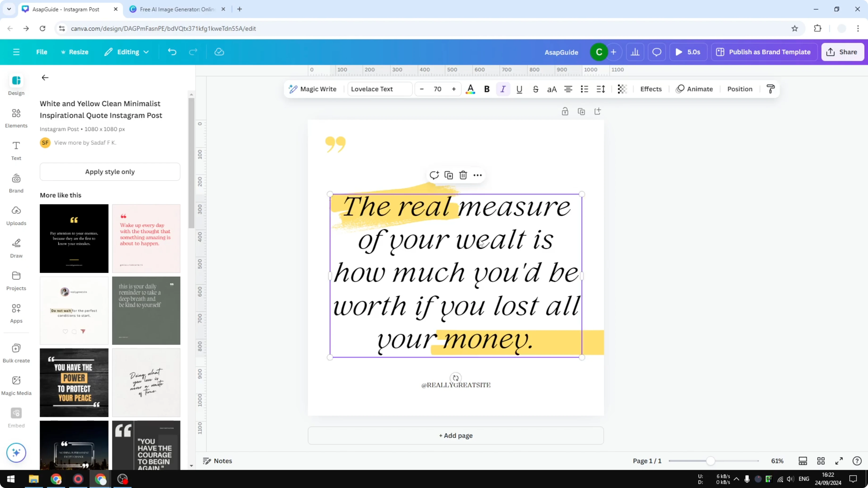This screenshot has width=868, height=488.
Task: Open the 61% zoom level dropdown
Action: click(x=777, y=461)
